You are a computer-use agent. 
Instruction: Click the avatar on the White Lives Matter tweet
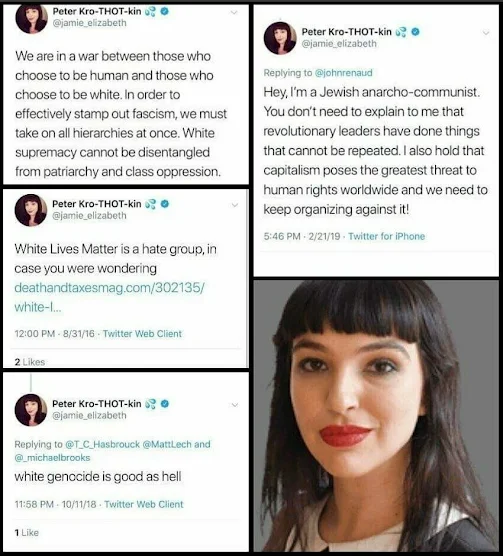(31, 210)
